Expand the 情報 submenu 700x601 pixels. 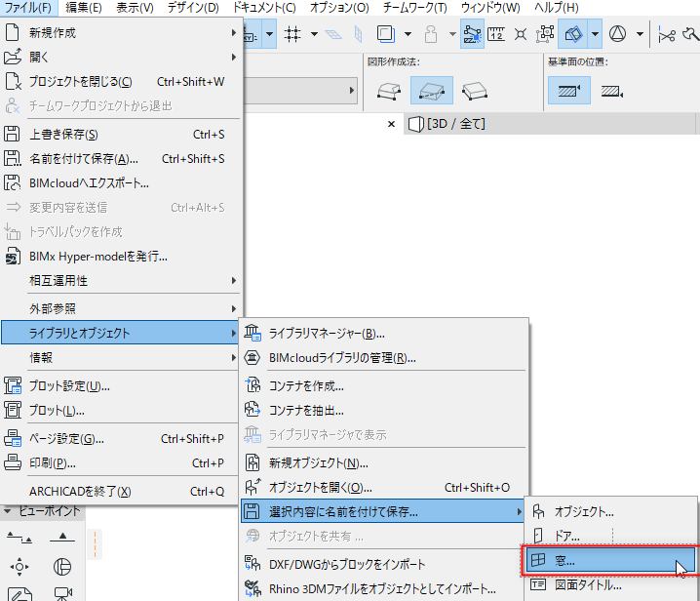point(121,357)
